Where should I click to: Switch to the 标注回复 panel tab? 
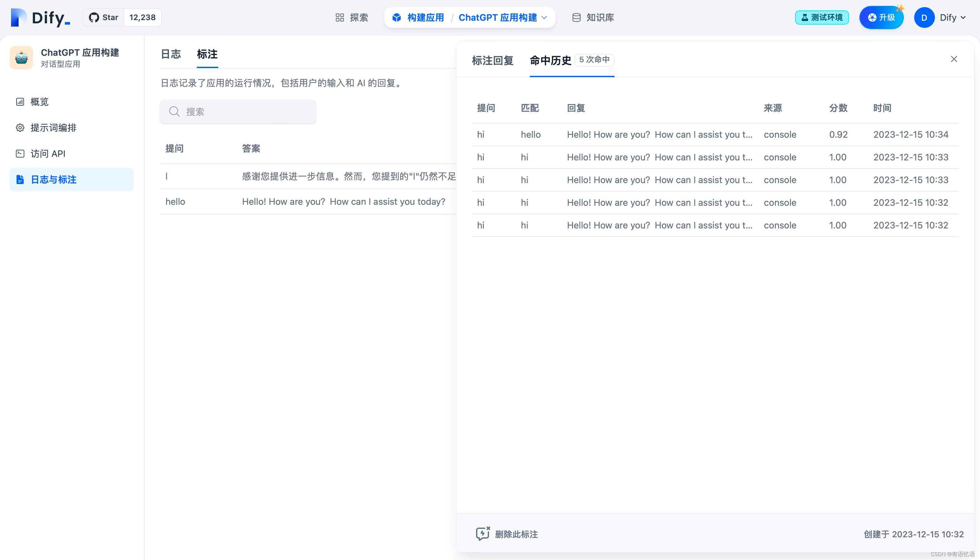pyautogui.click(x=493, y=60)
